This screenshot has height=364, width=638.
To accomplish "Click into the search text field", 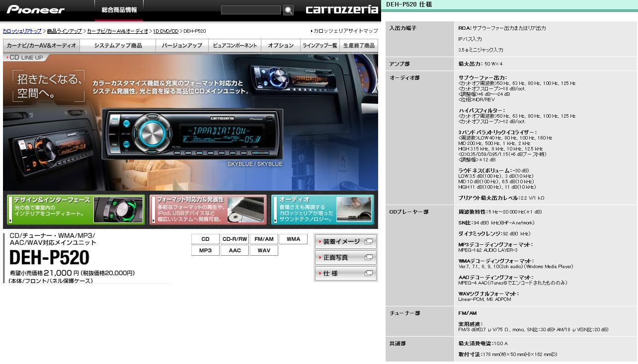I will [x=251, y=10].
